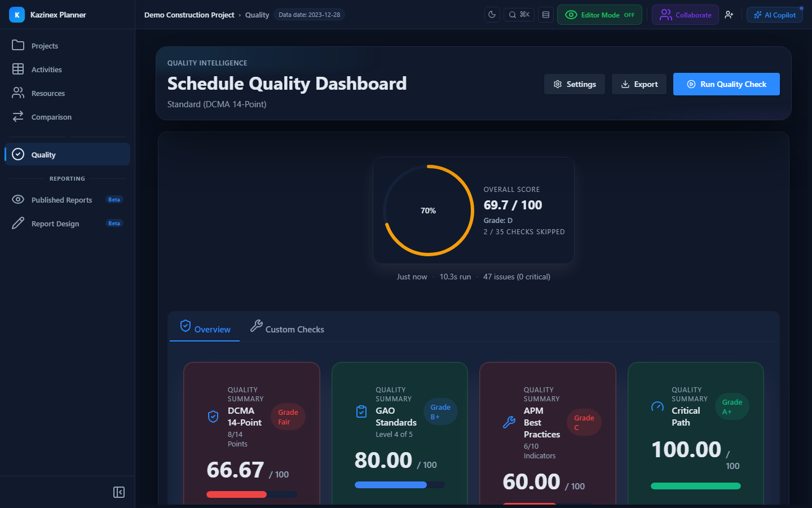Screen dimensions: 812x508
Task: Toggle Editor Mode OFF switch
Action: pos(599,15)
